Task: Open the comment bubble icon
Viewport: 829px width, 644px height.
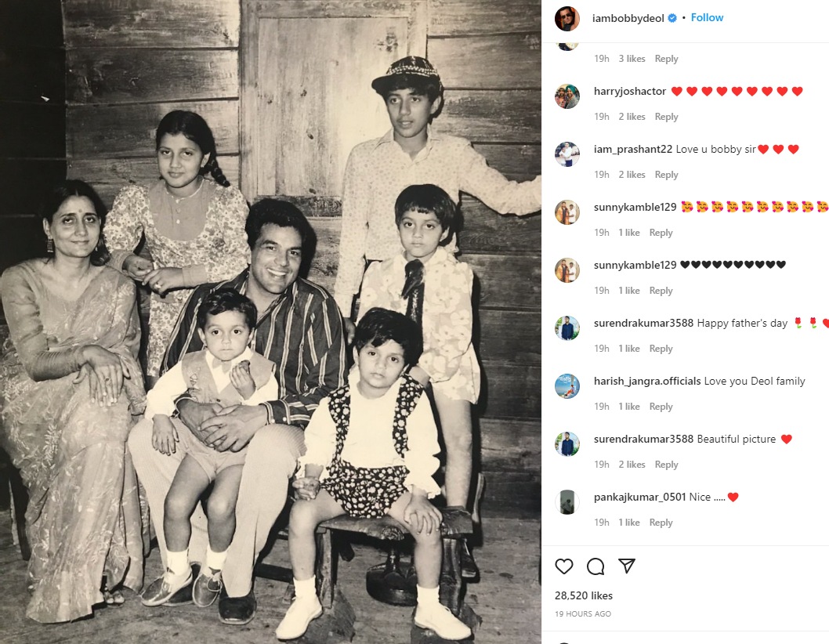Action: coord(596,566)
